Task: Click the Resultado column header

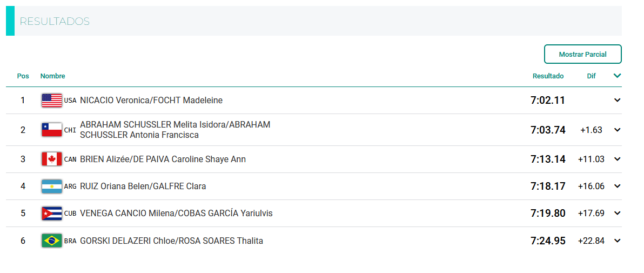Action: coord(548,76)
